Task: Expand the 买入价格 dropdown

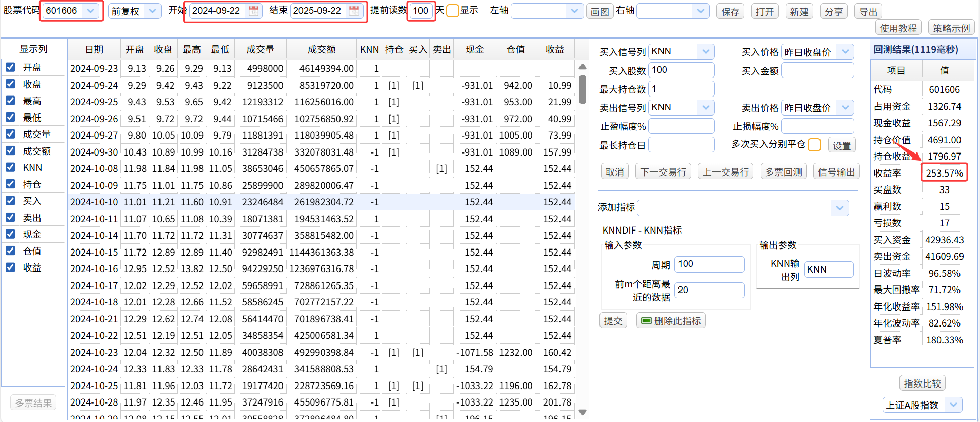Action: click(x=845, y=51)
